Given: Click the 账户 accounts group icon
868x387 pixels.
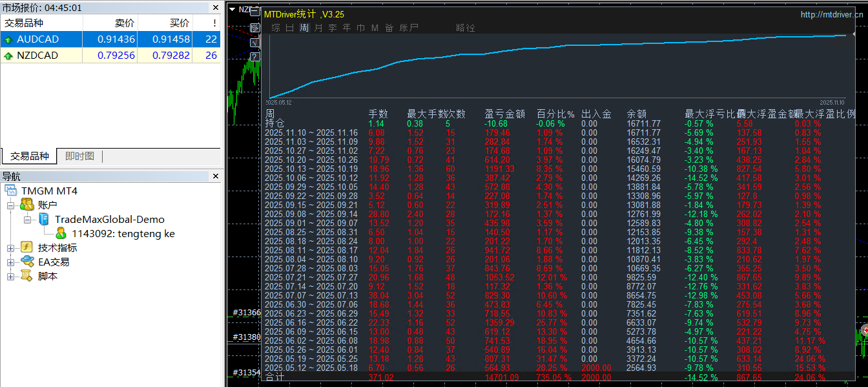Looking at the screenshot, I should pos(26,205).
